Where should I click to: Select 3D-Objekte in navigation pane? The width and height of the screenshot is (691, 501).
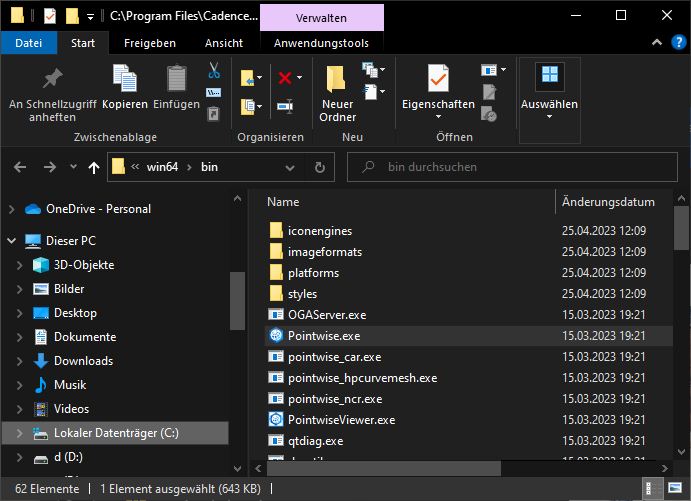coord(84,265)
